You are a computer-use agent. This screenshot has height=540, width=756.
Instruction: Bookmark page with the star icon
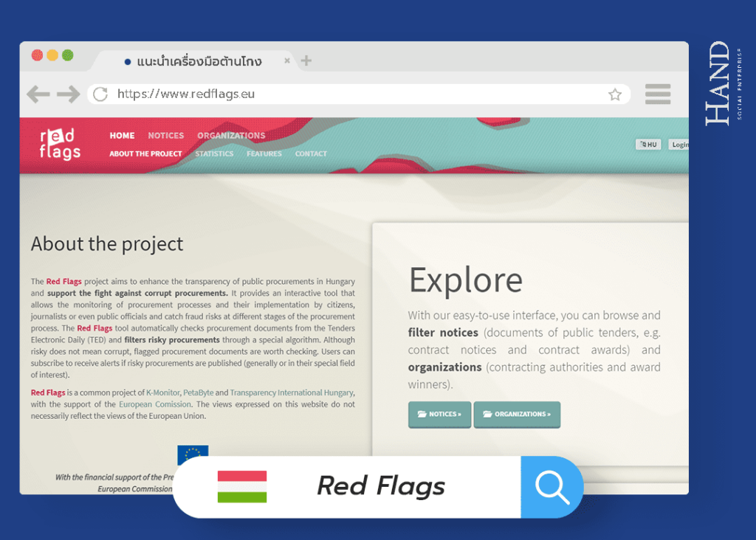pos(614,94)
